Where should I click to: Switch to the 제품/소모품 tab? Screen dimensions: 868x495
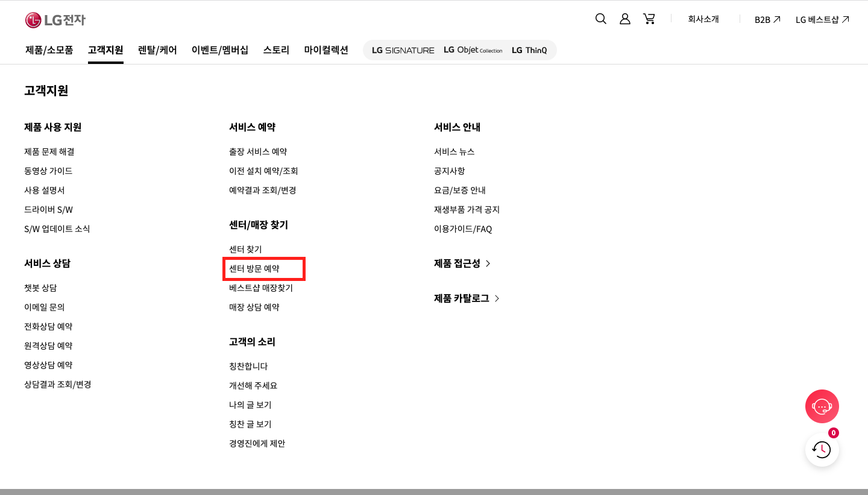(x=48, y=50)
